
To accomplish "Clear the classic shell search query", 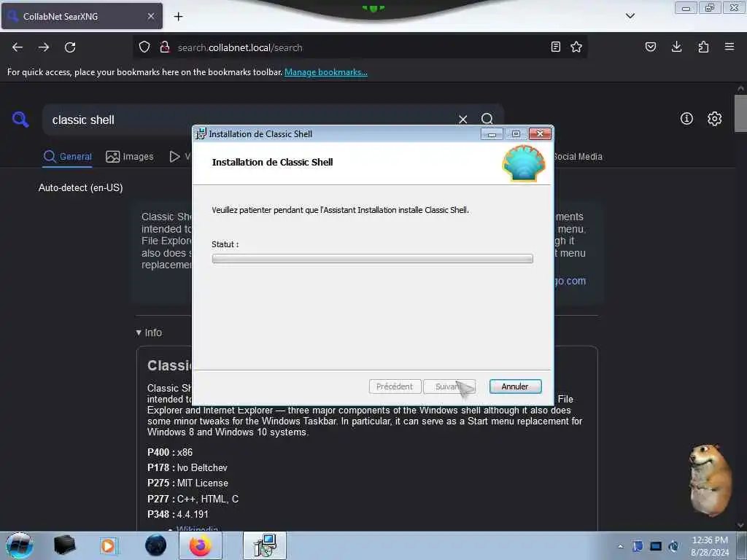I will pyautogui.click(x=462, y=119).
